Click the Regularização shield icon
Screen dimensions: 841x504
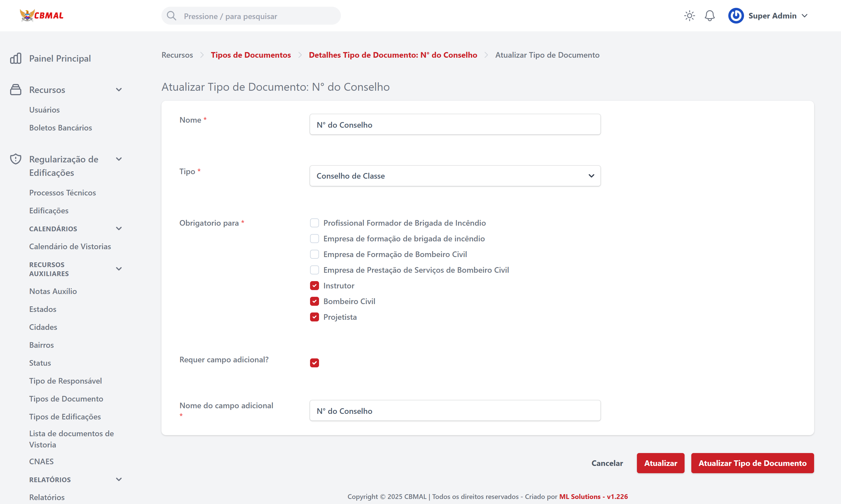[16, 159]
